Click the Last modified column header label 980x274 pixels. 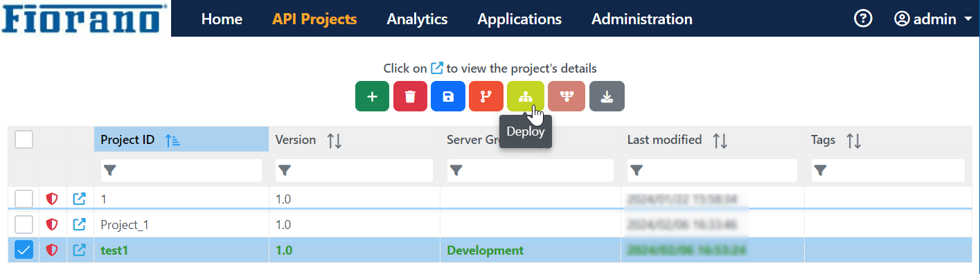point(665,140)
